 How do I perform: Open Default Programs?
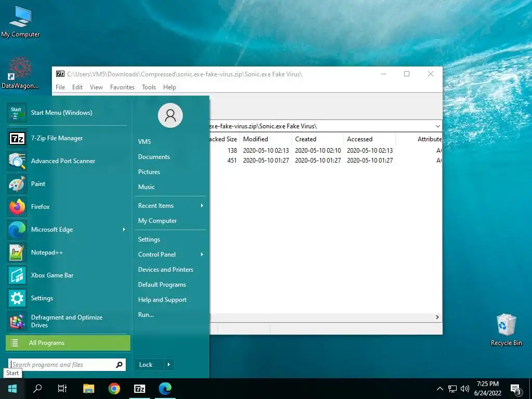tap(162, 285)
